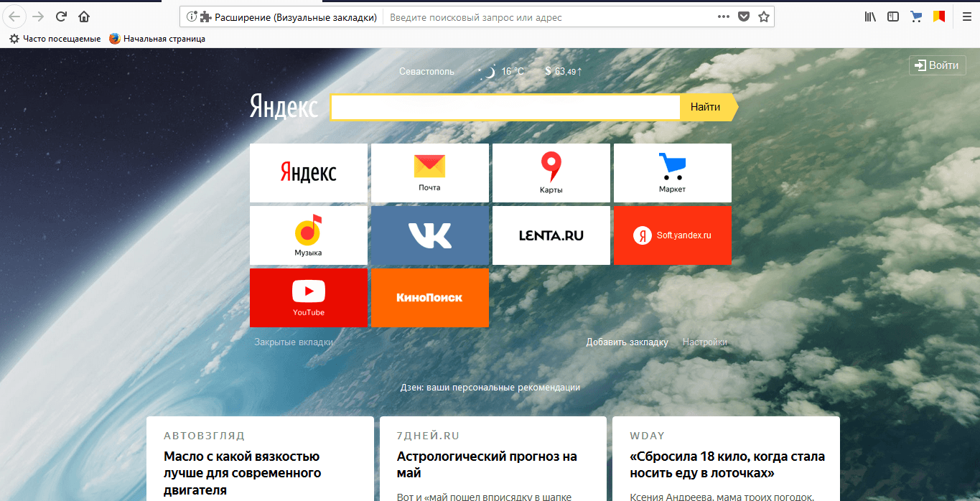Click 'АВТОВЗГЛЯД' source label
The width and height of the screenshot is (980, 501).
point(204,436)
